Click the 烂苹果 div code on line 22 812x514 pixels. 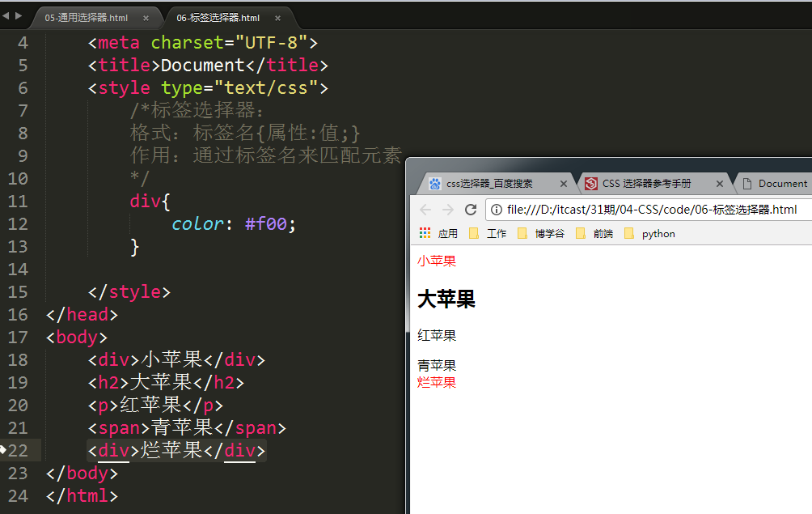click(x=176, y=450)
